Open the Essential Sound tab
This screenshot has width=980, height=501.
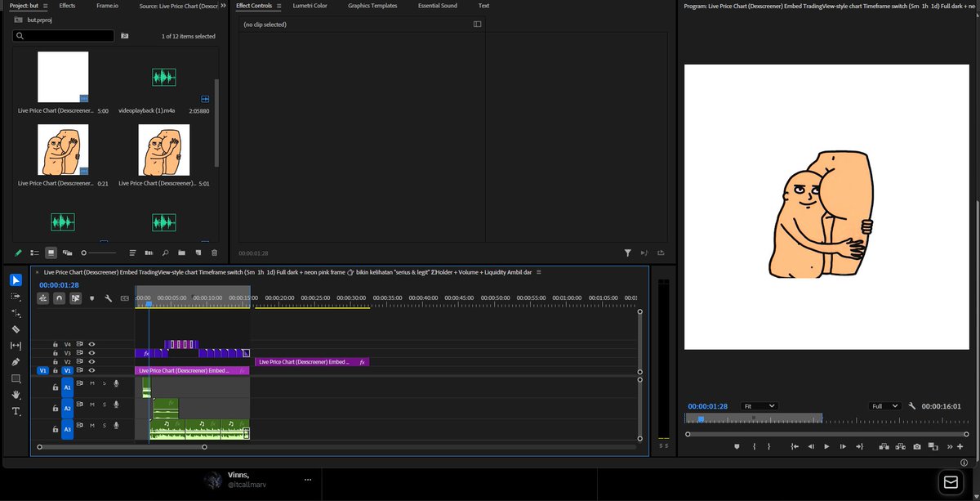coord(437,6)
